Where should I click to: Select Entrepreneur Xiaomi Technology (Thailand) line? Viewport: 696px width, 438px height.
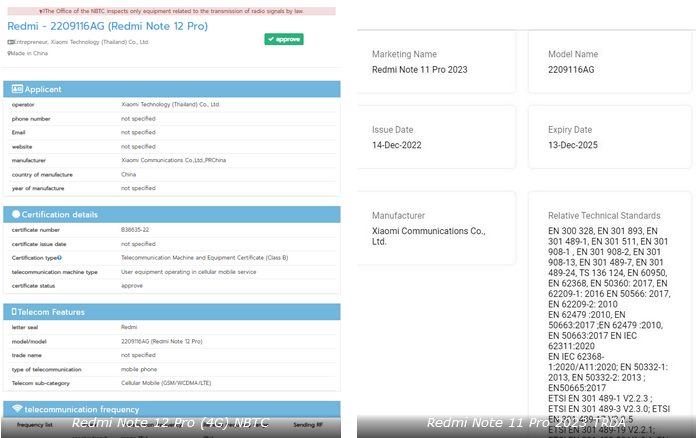[78, 42]
